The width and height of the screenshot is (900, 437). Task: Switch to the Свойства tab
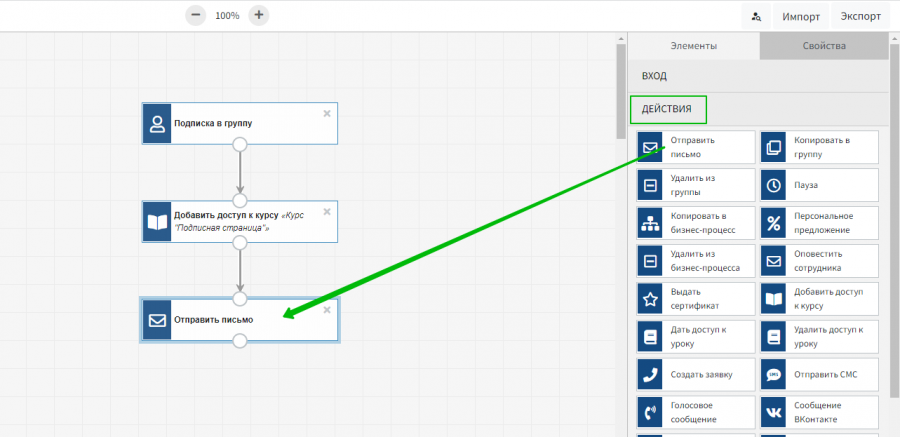[824, 46]
